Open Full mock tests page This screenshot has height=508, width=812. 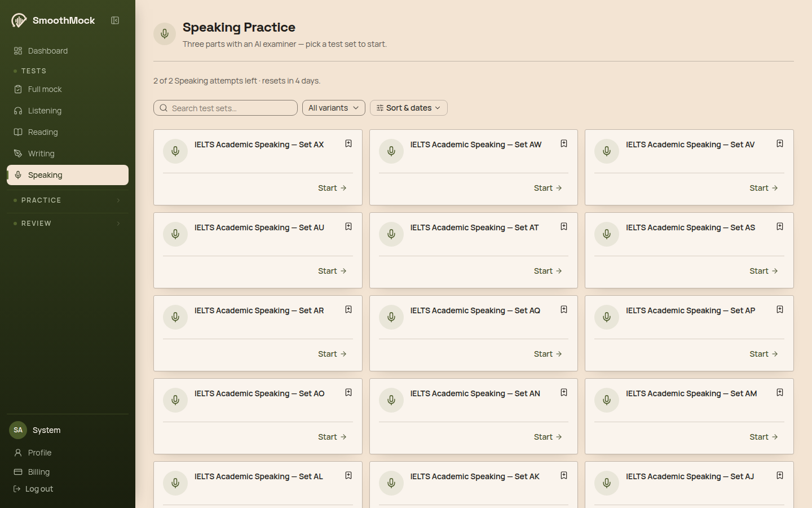pyautogui.click(x=68, y=89)
